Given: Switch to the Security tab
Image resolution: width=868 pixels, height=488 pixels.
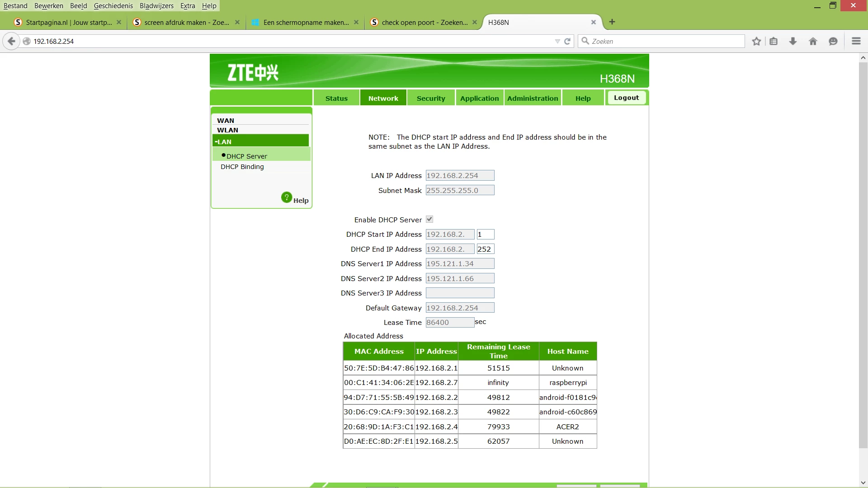Looking at the screenshot, I should (430, 98).
